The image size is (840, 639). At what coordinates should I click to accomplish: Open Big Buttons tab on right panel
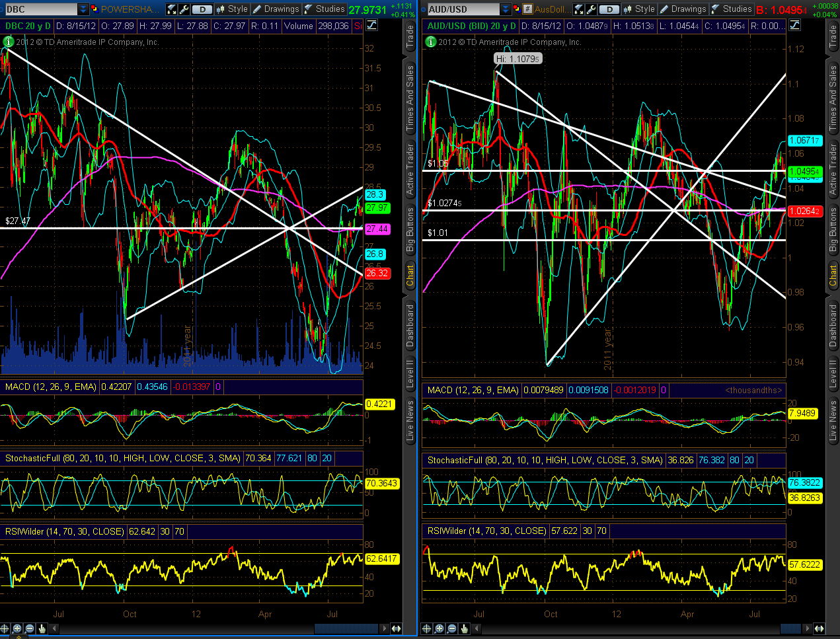833,230
